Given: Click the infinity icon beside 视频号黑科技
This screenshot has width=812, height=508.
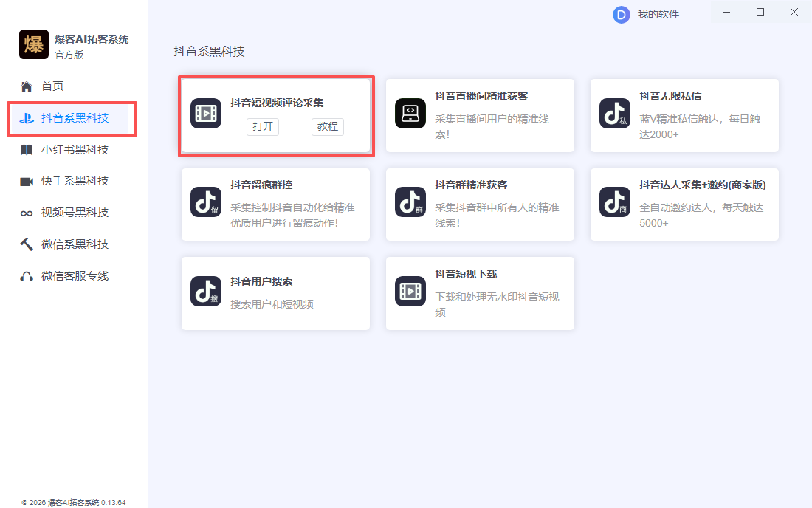Looking at the screenshot, I should point(27,213).
